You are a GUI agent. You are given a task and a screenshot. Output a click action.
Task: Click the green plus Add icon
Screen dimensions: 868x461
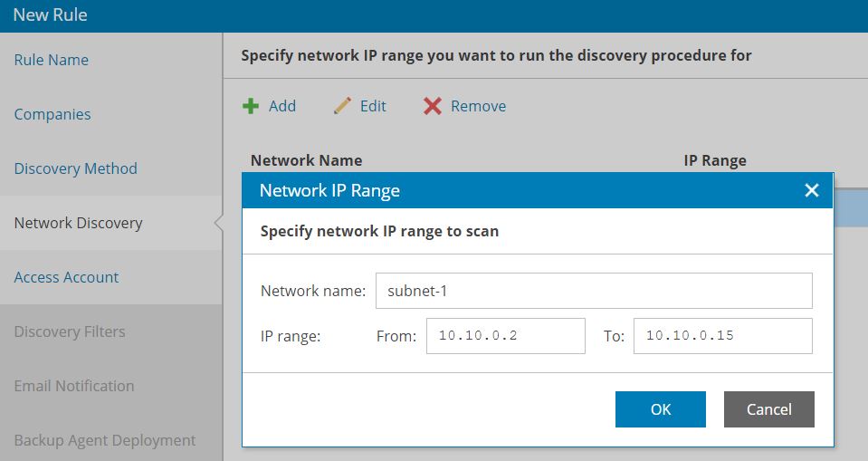[x=251, y=106]
